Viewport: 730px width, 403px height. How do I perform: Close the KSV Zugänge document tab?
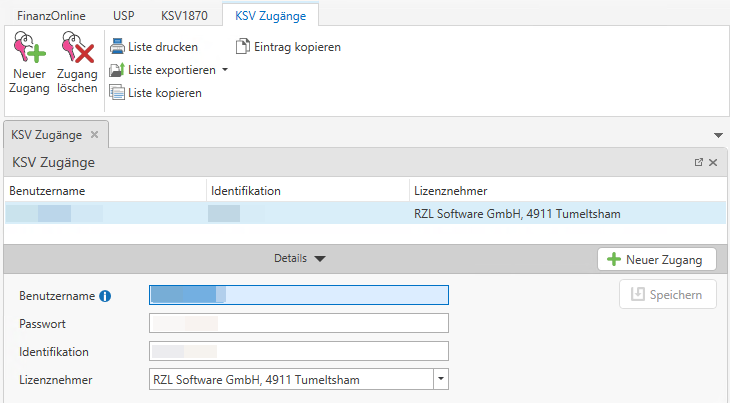coord(95,134)
